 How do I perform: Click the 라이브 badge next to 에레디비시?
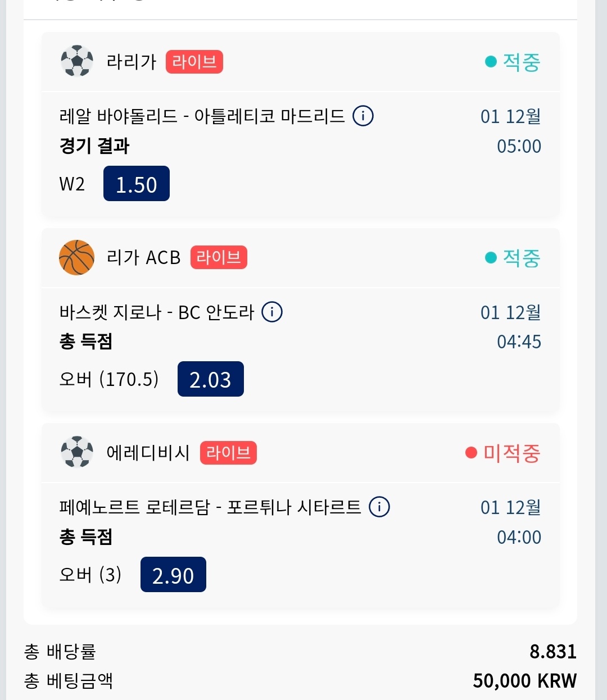(228, 453)
